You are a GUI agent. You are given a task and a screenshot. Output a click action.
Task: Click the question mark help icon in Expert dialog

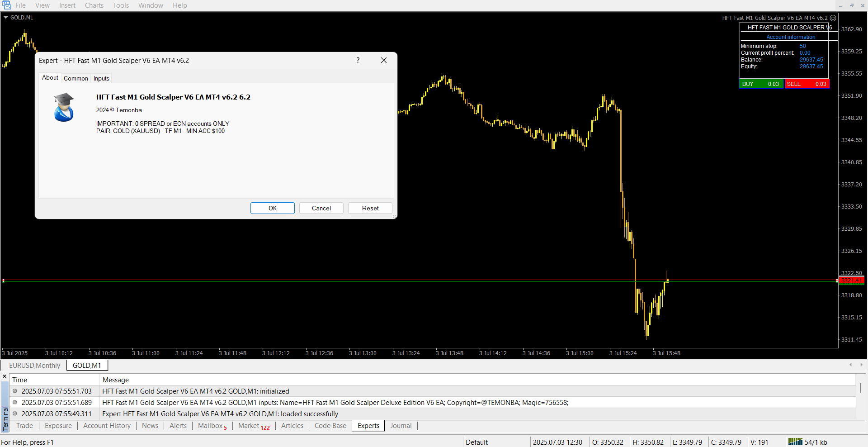(358, 60)
